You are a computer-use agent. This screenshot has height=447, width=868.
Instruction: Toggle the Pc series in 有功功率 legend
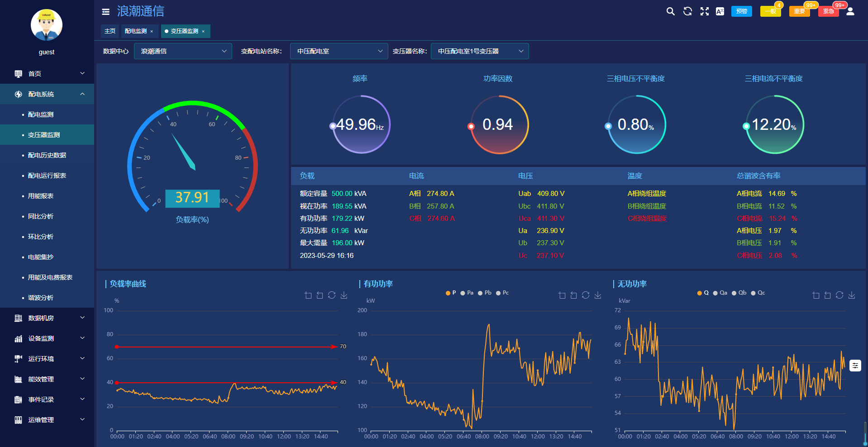pos(502,293)
